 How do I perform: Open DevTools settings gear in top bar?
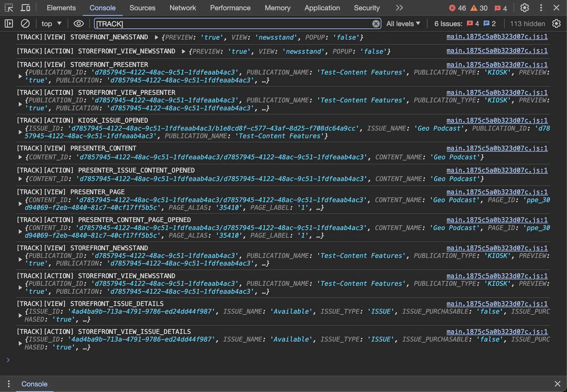pos(525,8)
